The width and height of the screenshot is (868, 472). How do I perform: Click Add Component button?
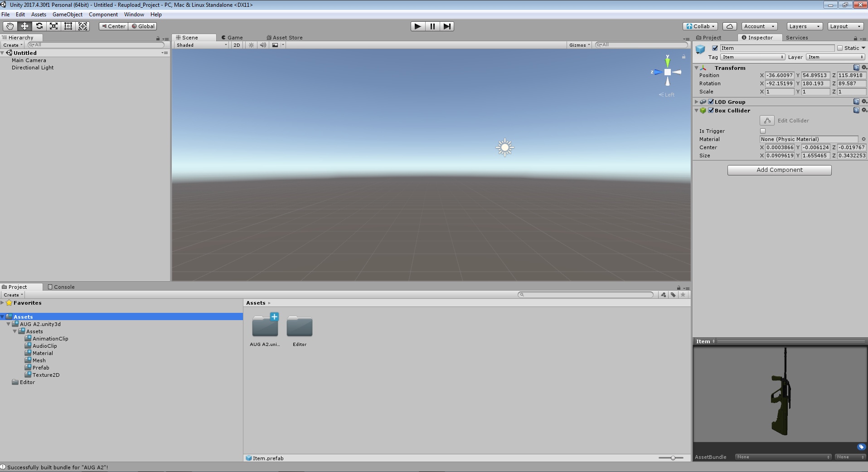click(779, 170)
